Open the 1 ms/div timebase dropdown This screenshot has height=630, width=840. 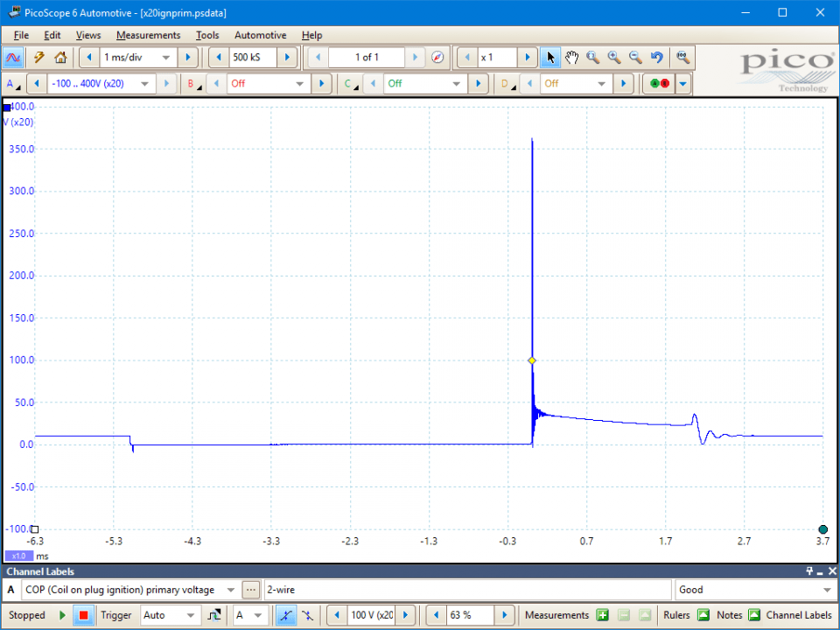point(166,58)
